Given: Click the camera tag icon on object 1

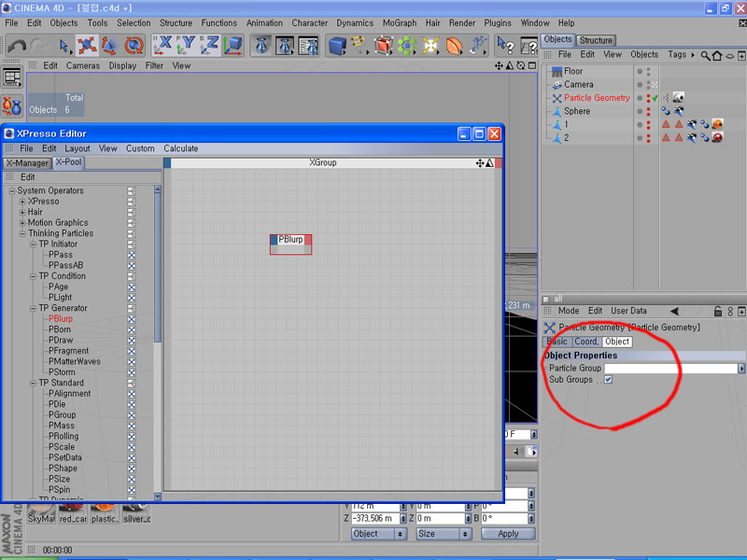Looking at the screenshot, I should pos(692,124).
